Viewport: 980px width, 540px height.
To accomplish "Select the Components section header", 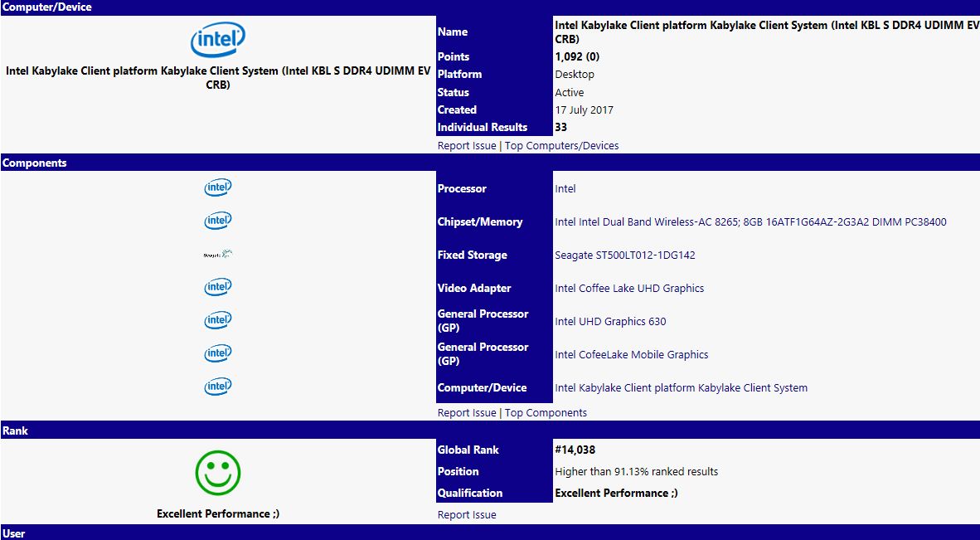I will point(35,163).
